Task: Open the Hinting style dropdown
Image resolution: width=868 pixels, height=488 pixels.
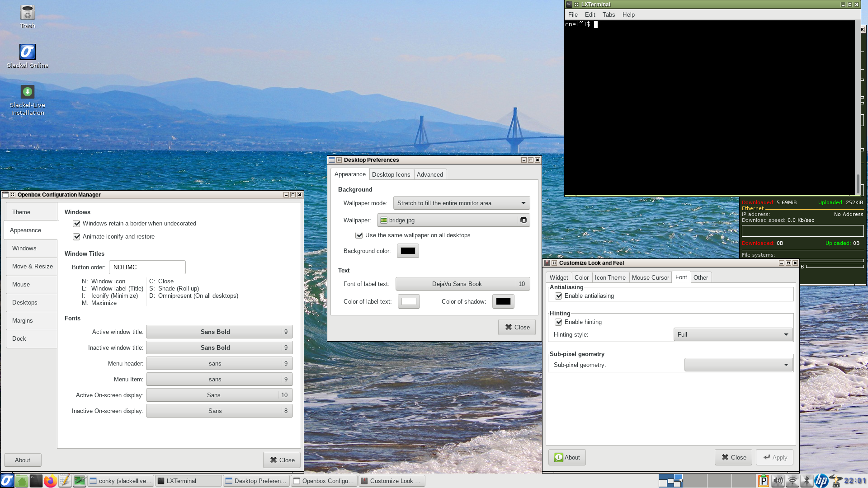Action: [x=733, y=334]
